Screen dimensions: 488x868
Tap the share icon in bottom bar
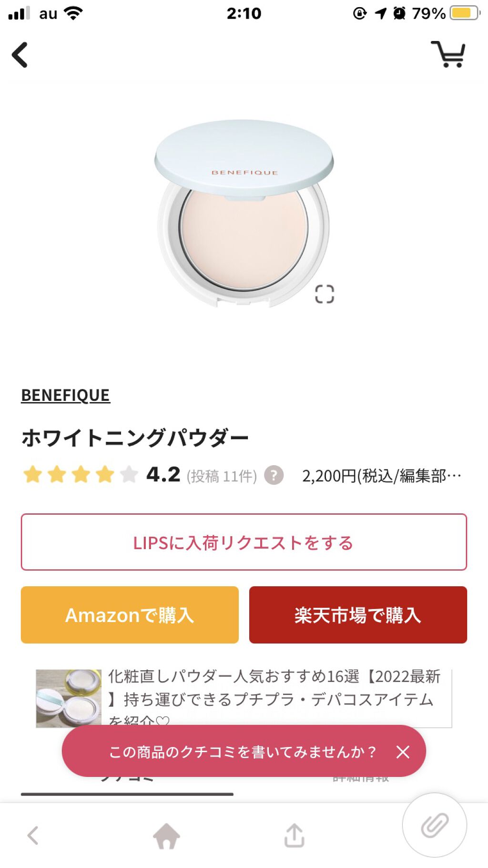click(x=294, y=836)
